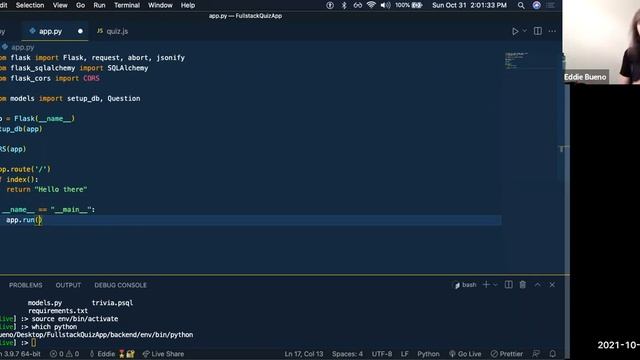Create a new terminal with plus icon

coord(486,284)
